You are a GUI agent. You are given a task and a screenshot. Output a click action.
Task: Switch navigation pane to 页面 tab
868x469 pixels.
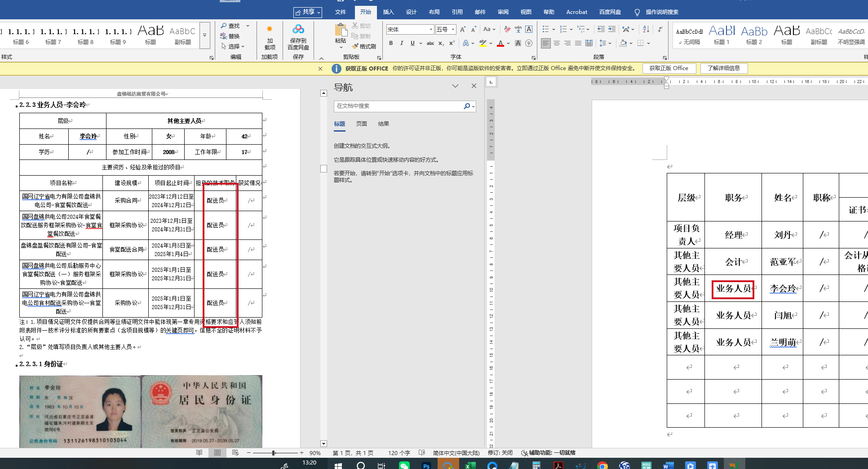(x=362, y=124)
